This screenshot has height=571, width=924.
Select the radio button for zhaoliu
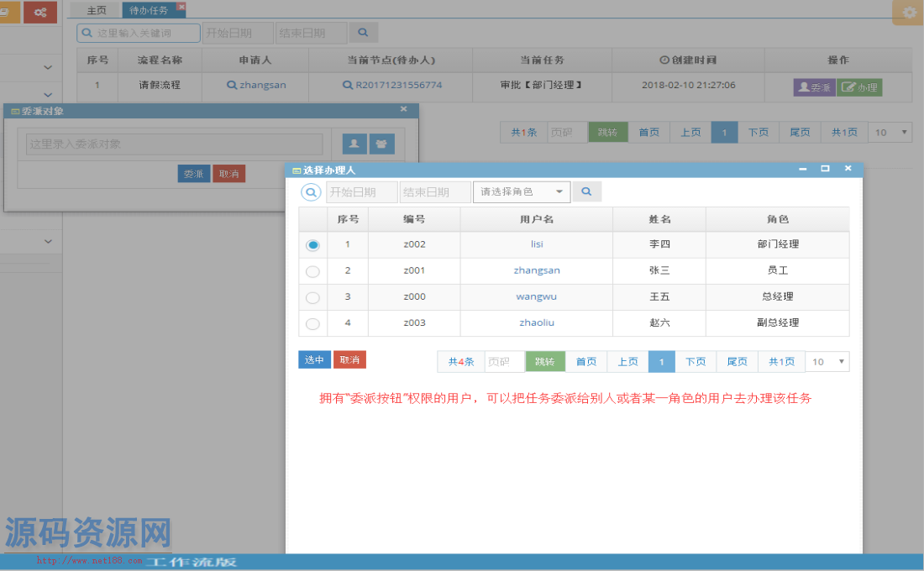click(x=313, y=323)
